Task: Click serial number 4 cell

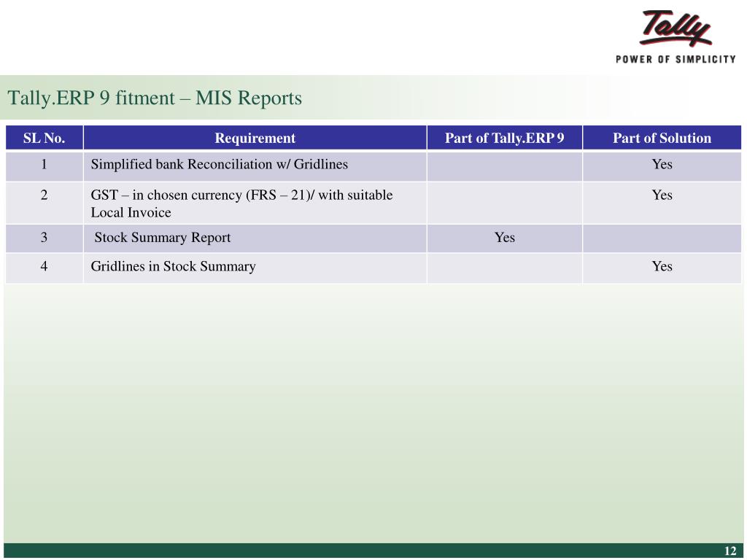Action: [x=44, y=268]
